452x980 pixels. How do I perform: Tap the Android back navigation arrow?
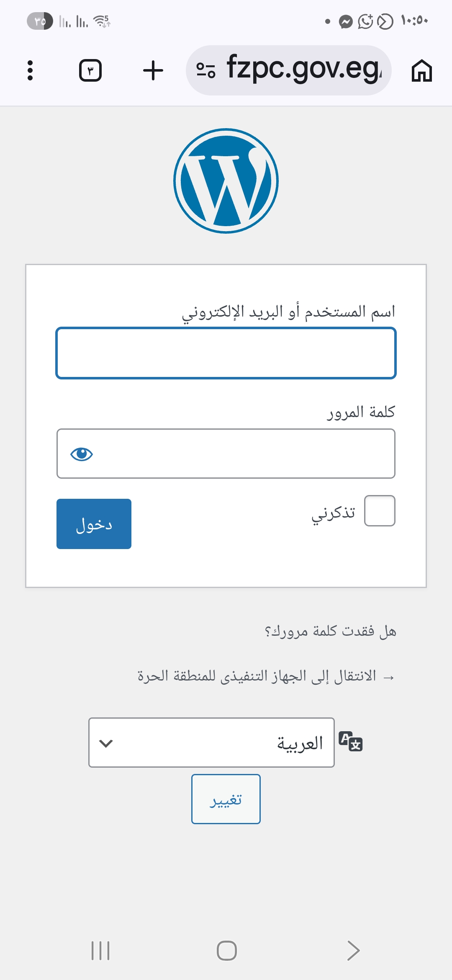coord(353,950)
